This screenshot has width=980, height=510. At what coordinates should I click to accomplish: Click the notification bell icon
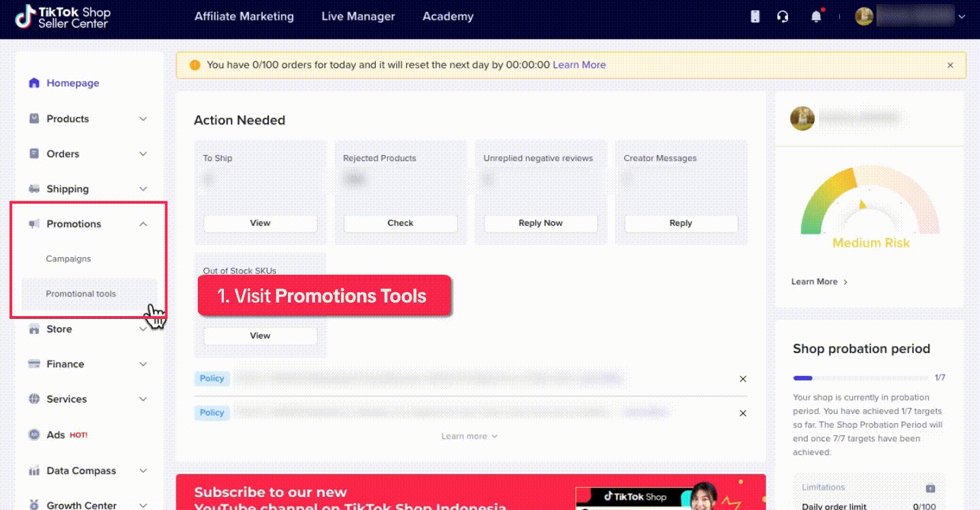point(817,16)
